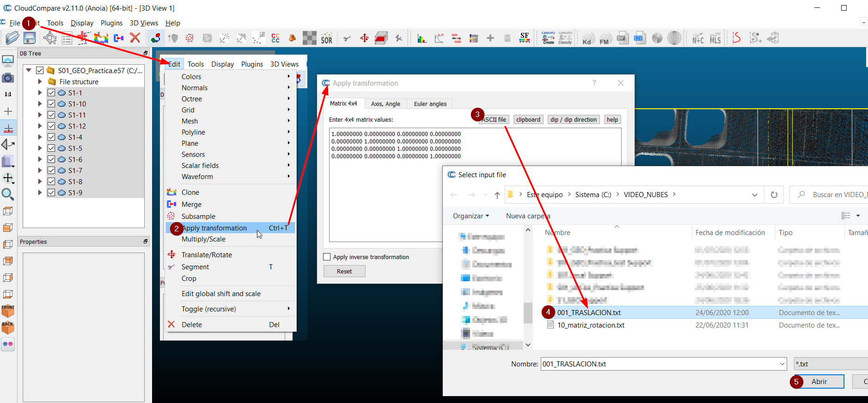Screen dimensions: 868x403
Task: Open the Nombre filename dropdown arrow
Action: pos(782,364)
